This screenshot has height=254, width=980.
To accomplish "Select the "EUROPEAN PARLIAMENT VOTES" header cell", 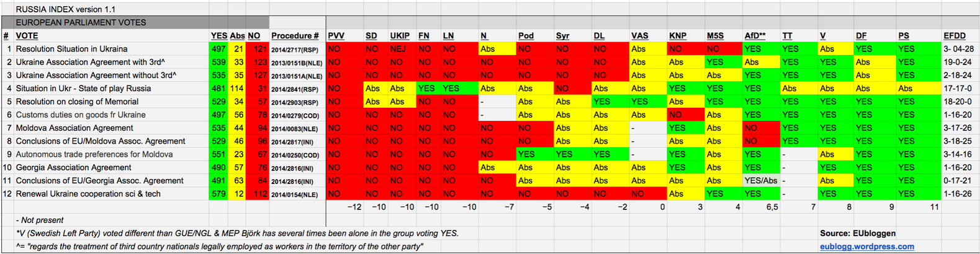I will click(81, 22).
